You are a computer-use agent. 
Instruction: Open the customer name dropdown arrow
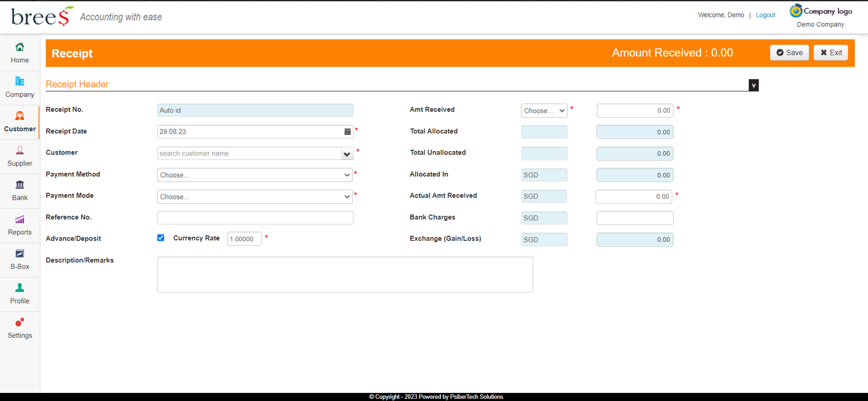point(347,154)
